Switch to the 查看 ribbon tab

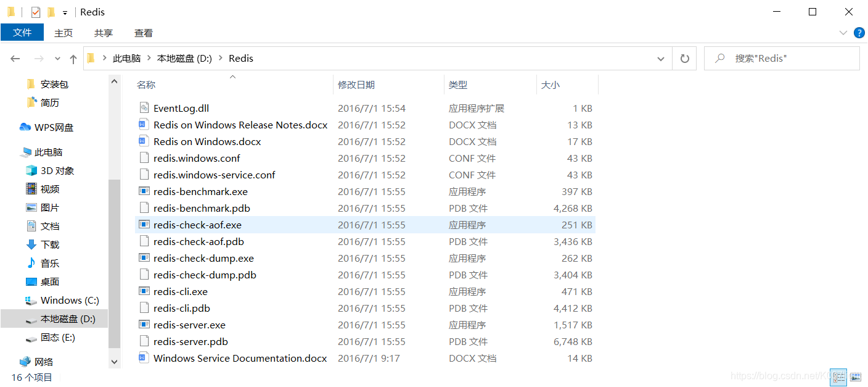click(144, 33)
